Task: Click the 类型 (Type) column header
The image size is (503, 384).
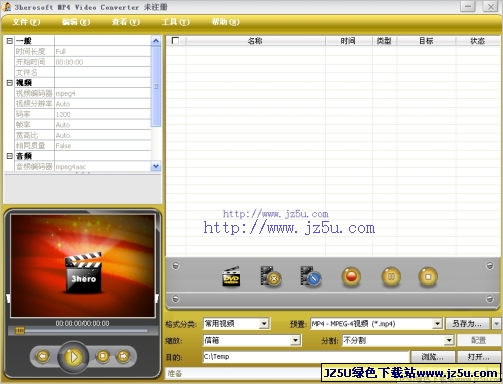Action: (384, 41)
